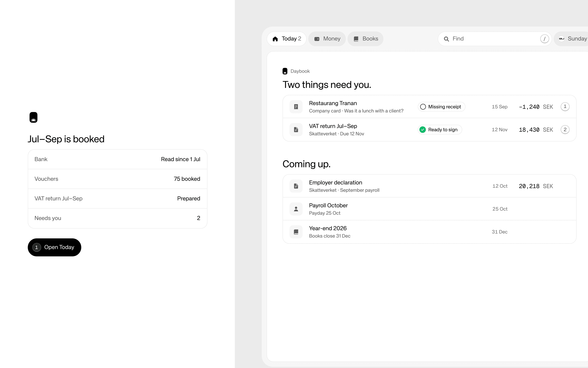Click the wallet icon in Money tab
Viewport: 588px width, 368px height.
point(317,39)
